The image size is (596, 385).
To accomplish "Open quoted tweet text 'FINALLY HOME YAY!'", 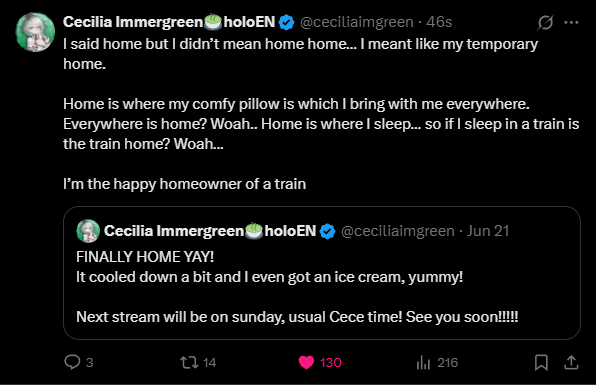I will click(145, 257).
